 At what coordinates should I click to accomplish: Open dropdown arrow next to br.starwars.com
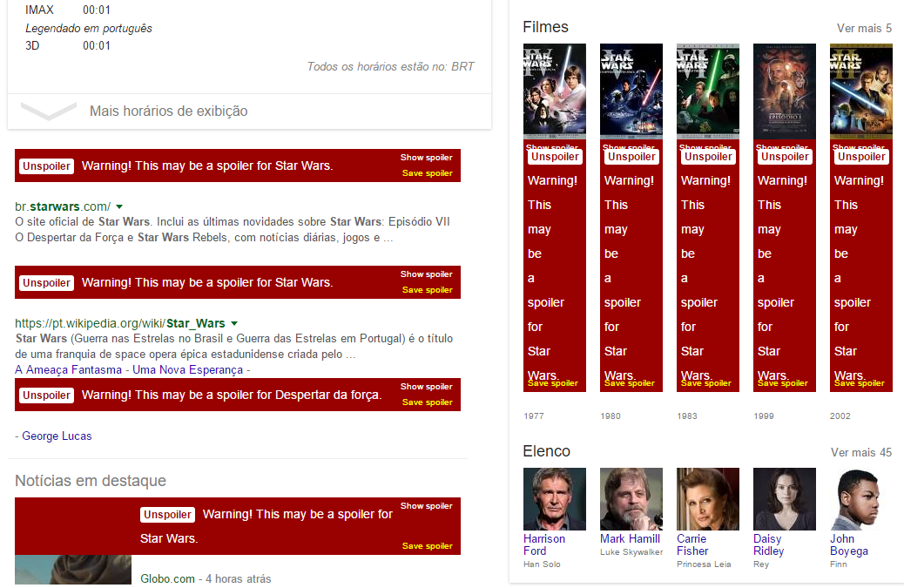[x=119, y=206]
